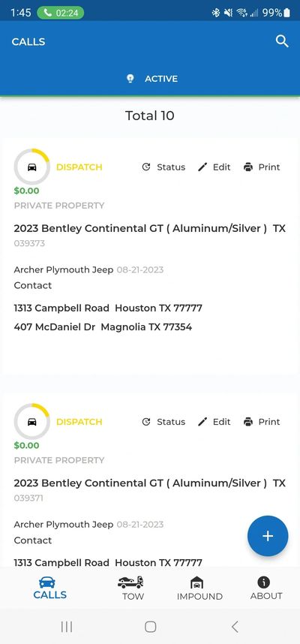Change Status of call 039373

(x=163, y=167)
